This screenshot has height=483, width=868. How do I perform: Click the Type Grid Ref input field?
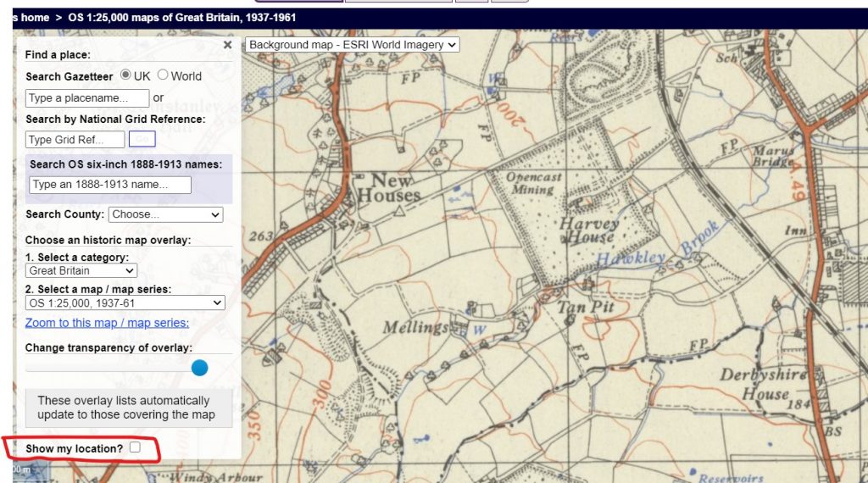pos(75,140)
